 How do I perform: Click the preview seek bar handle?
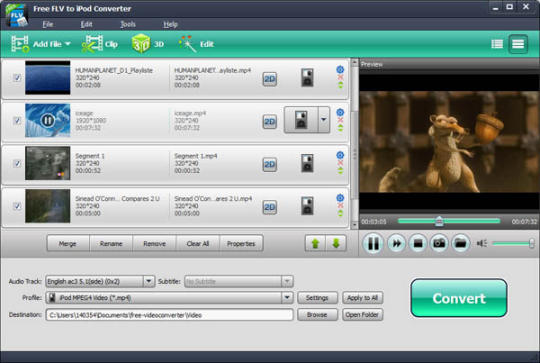tap(439, 221)
